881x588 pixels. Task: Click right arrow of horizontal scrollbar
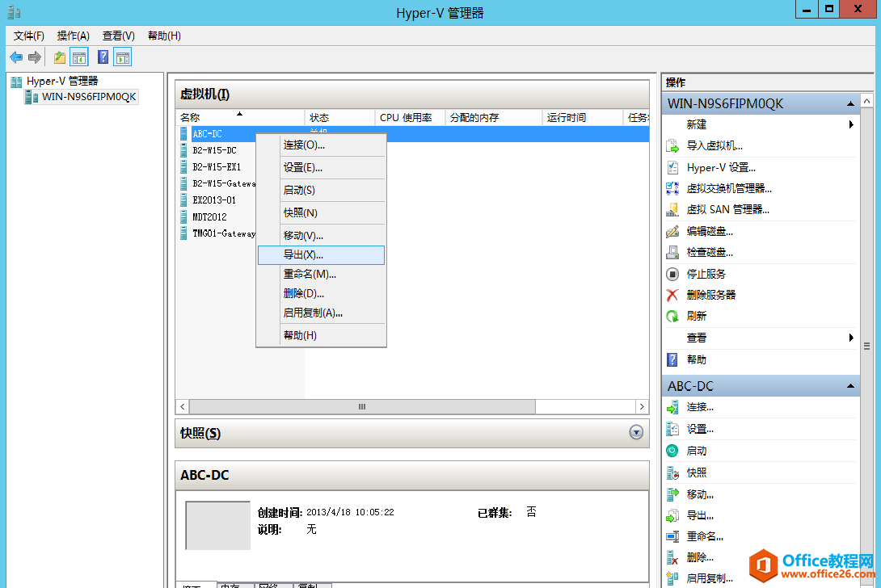tap(642, 406)
